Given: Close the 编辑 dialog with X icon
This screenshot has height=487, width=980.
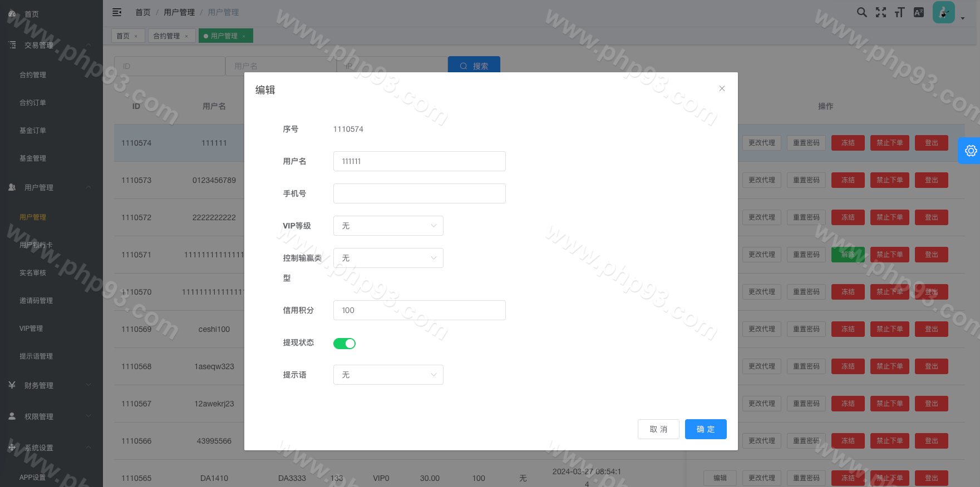Looking at the screenshot, I should click(722, 88).
